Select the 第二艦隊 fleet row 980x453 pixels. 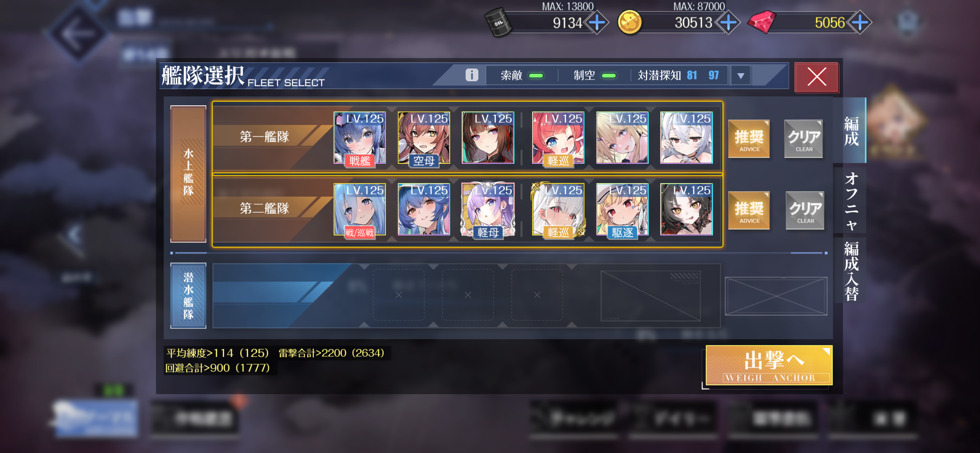[x=467, y=210]
